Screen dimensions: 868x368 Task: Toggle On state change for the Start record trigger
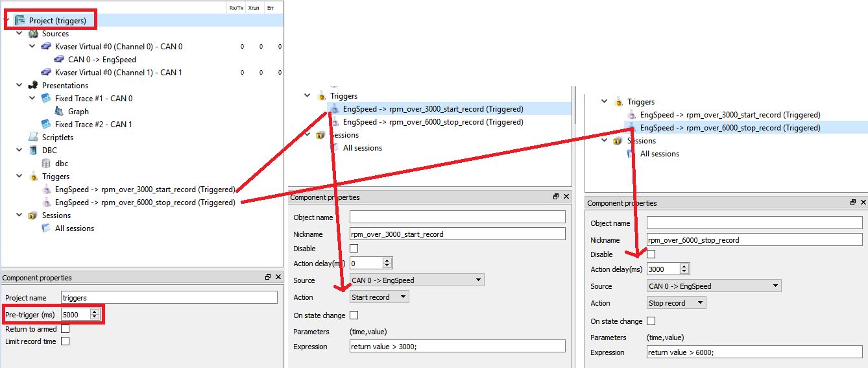click(354, 315)
